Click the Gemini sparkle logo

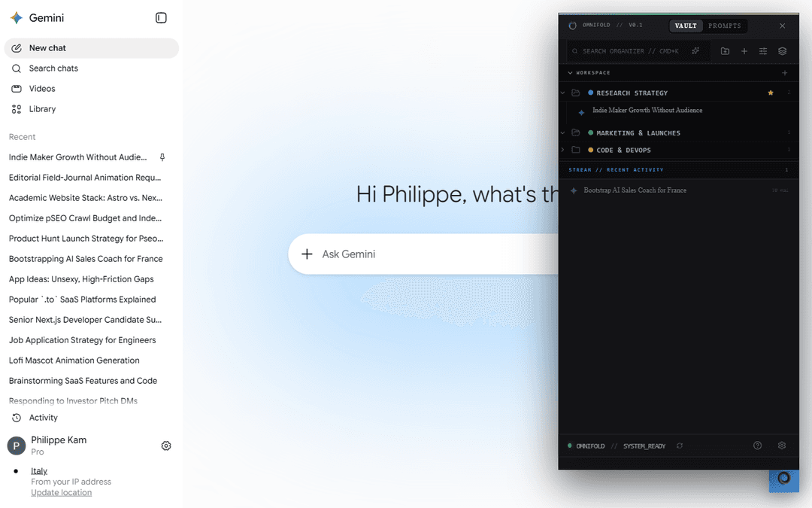click(17, 18)
